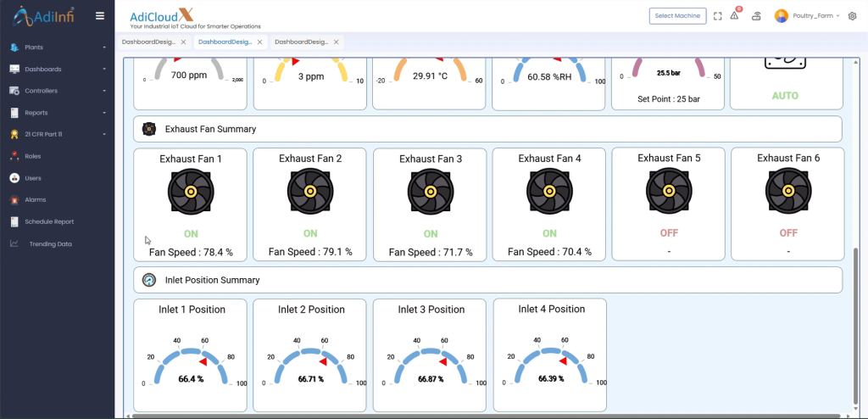Toggle the hamburger sidebar menu
This screenshot has height=419, width=868.
click(x=100, y=15)
